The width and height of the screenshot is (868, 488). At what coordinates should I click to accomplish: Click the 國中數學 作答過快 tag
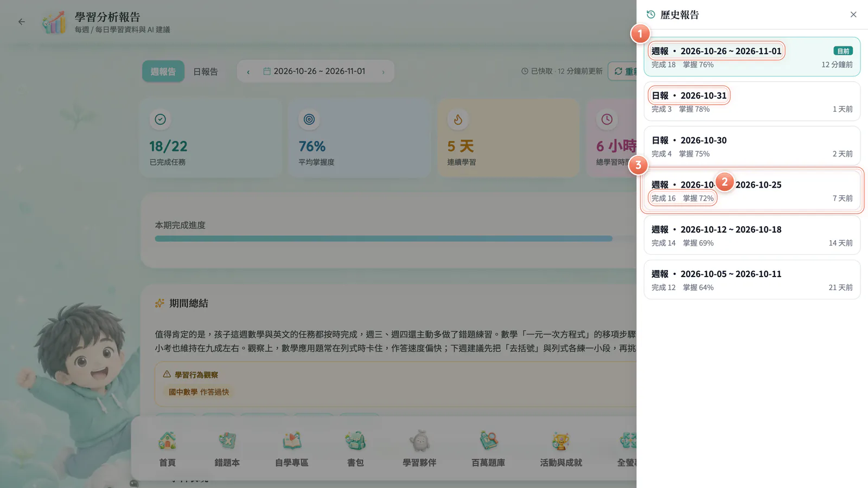(x=199, y=392)
